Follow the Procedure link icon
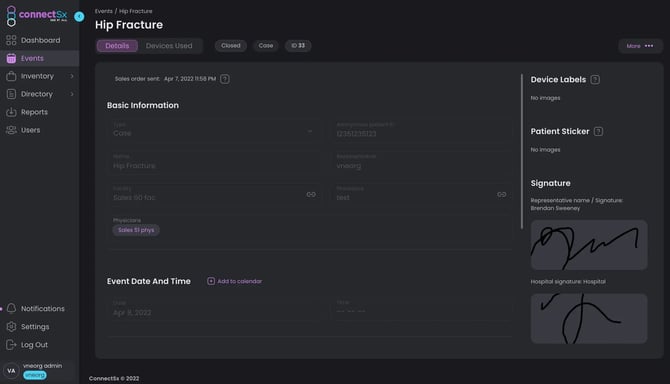The width and height of the screenshot is (670, 384). coord(502,194)
